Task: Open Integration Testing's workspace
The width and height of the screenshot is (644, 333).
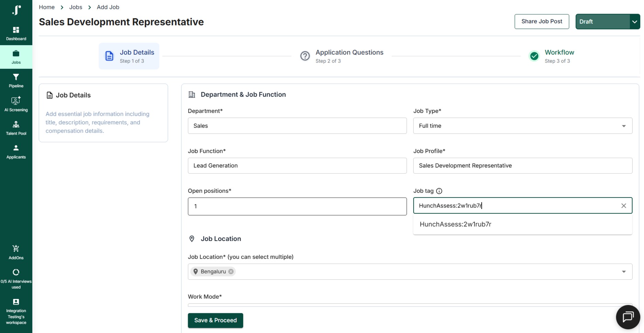Action: [x=16, y=312]
